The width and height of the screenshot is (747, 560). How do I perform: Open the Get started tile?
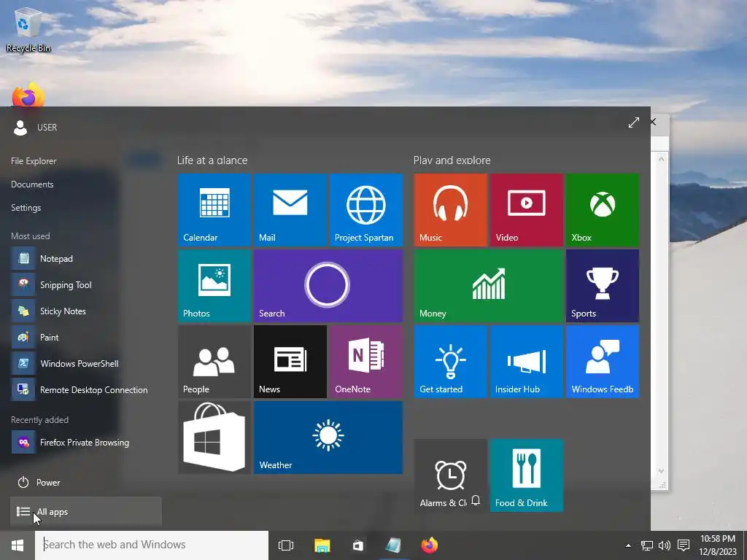(451, 362)
